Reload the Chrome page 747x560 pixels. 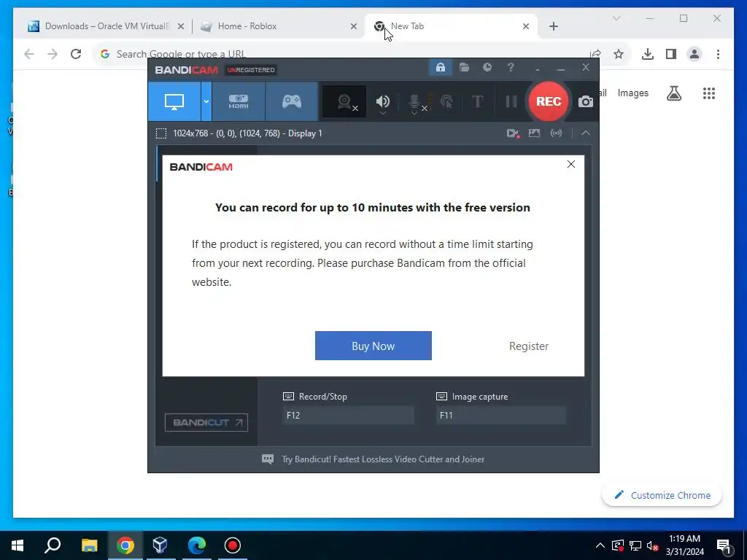[x=76, y=54]
